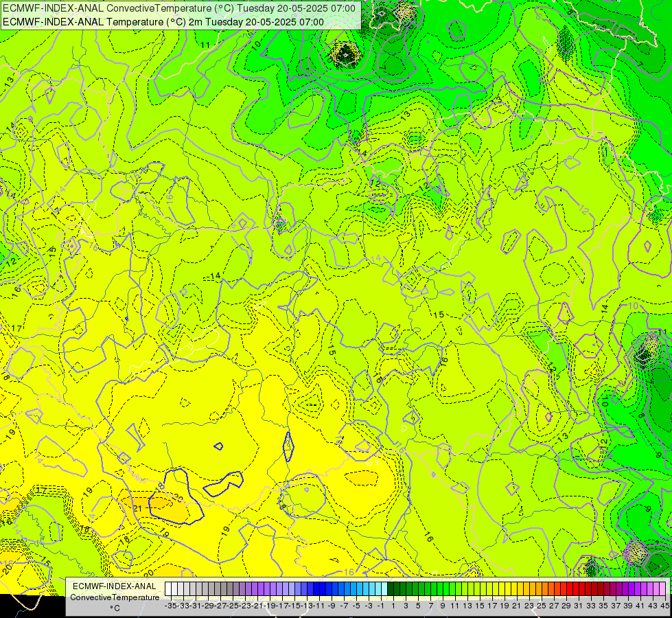672x618 pixels.
Task: Click legend tick label 33
Action: pyautogui.click(x=590, y=606)
